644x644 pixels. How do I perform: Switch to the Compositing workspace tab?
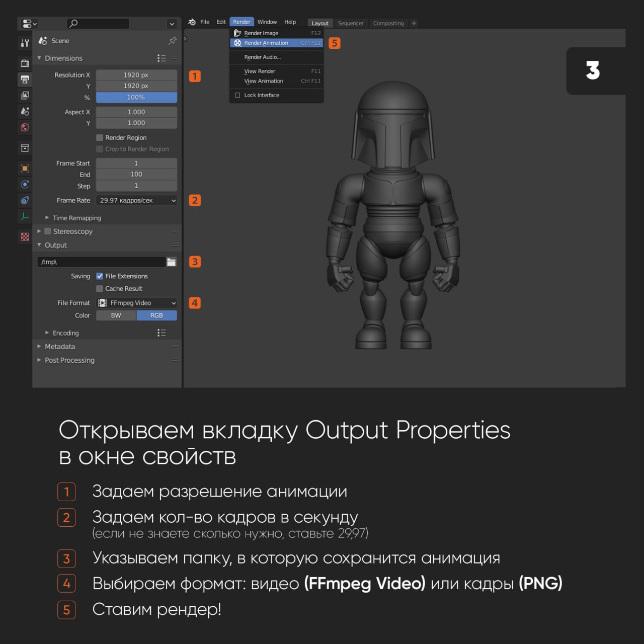(388, 23)
